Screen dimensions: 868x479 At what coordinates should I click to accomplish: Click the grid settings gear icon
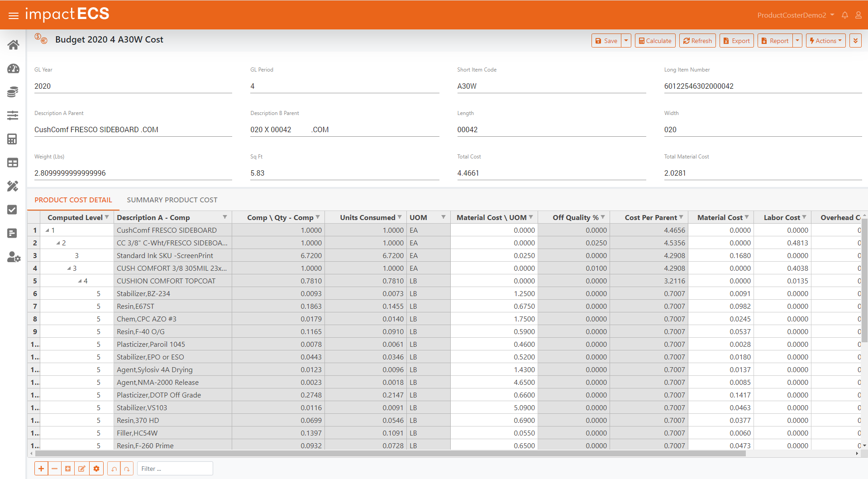tap(96, 469)
